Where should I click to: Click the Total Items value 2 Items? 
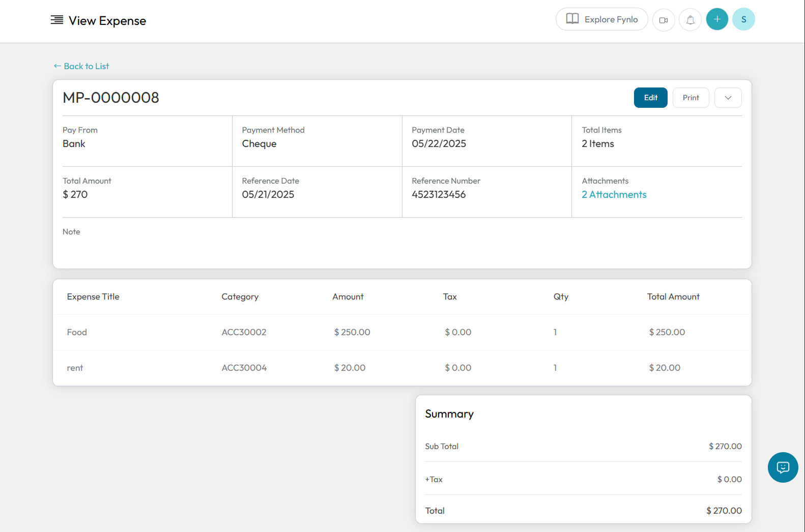coord(598,144)
